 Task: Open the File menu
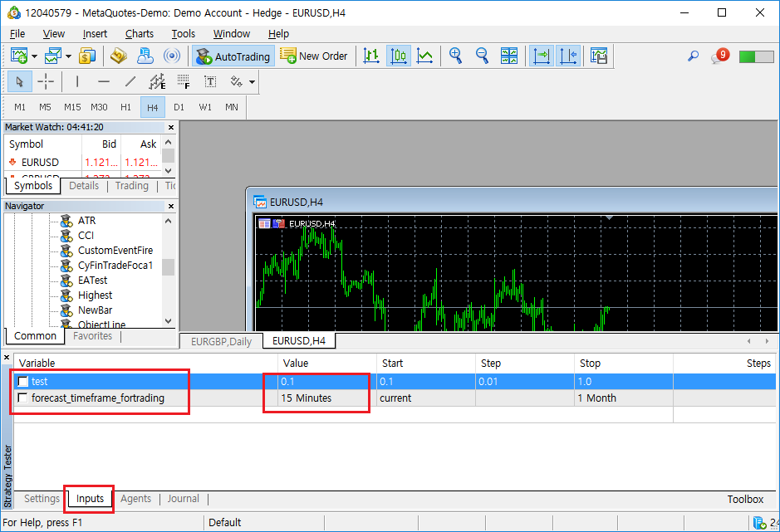pos(17,34)
